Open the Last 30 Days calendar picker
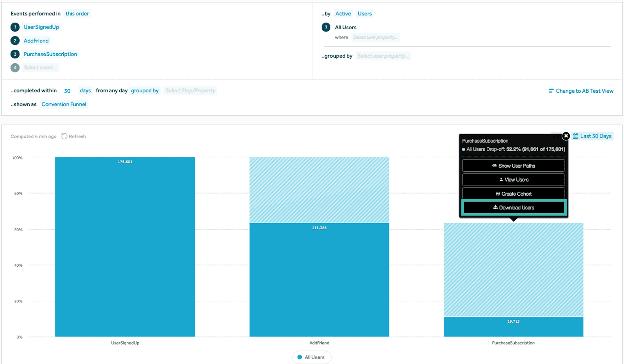This screenshot has width=624, height=364. (x=592, y=136)
